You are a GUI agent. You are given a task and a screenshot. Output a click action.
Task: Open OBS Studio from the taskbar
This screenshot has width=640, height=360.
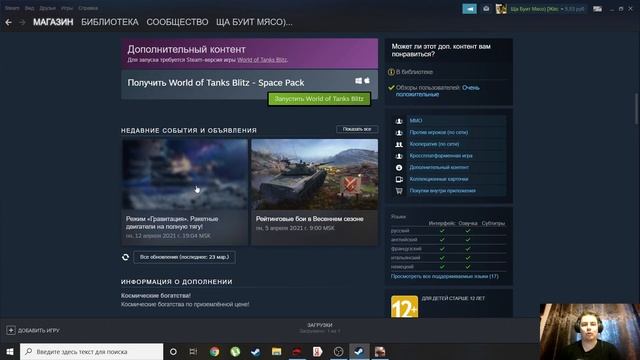[x=338, y=351]
